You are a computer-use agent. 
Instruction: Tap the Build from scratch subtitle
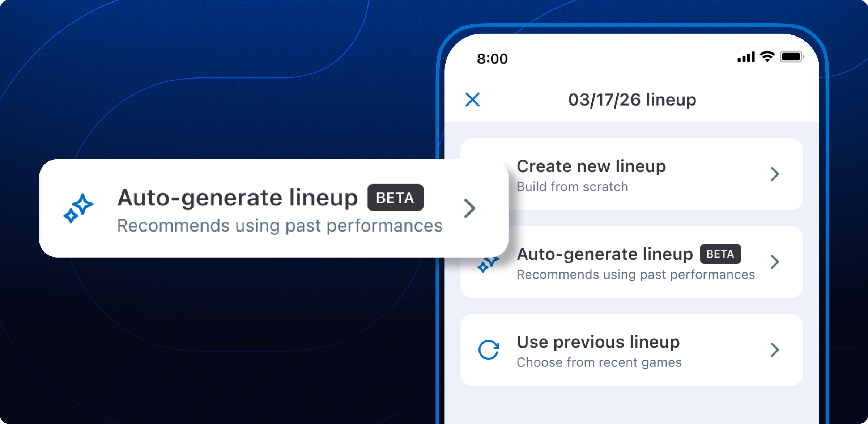coord(572,187)
